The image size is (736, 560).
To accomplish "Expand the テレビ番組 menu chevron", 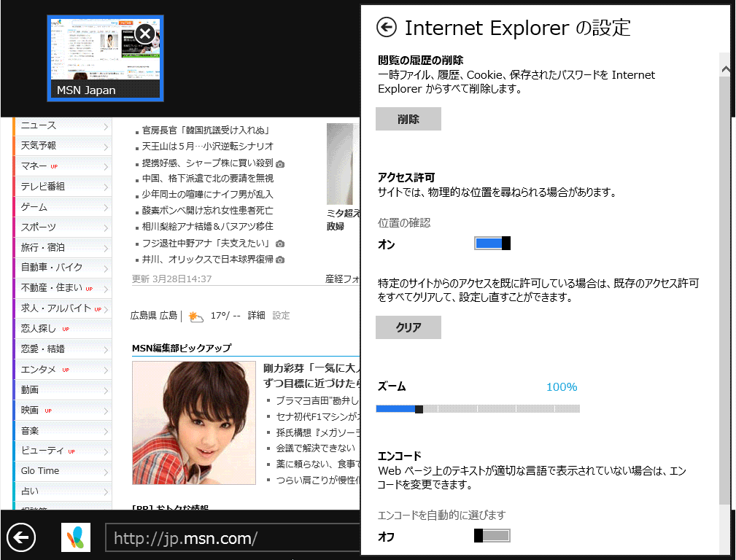I will point(106,187).
